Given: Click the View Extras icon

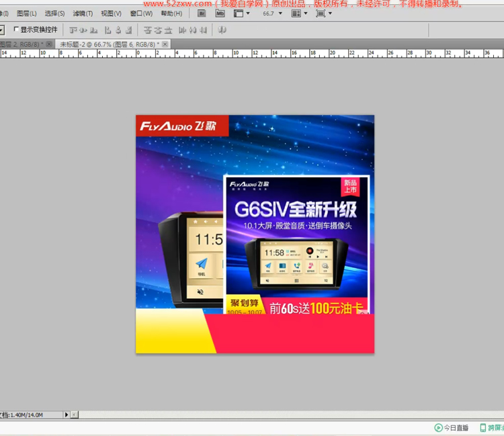Looking at the screenshot, I should 239,13.
